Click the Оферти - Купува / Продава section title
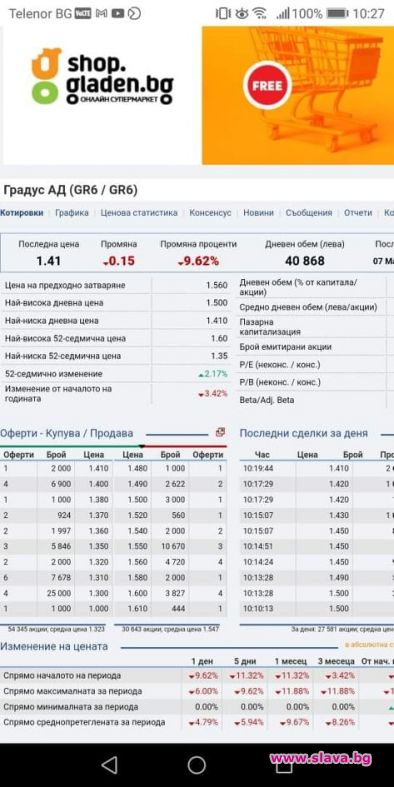Image resolution: width=394 pixels, height=787 pixels. point(67,433)
